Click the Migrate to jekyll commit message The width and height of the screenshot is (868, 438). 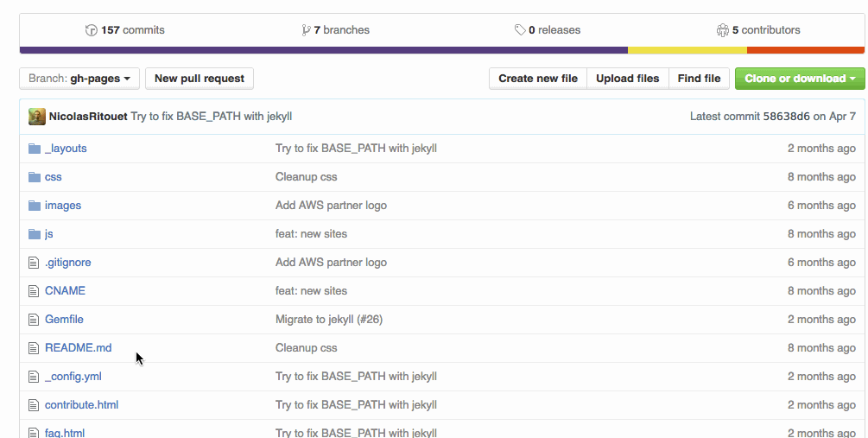(x=329, y=320)
